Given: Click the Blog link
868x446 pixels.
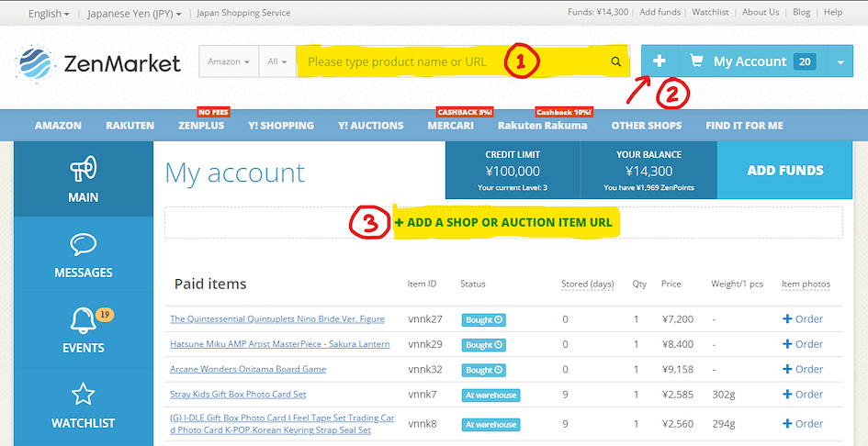Looking at the screenshot, I should 801,12.
